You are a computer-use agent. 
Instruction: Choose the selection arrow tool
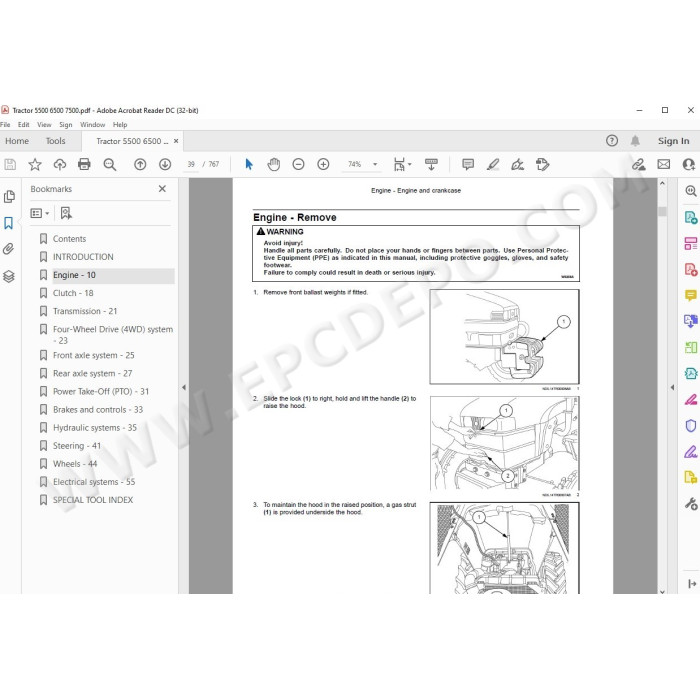pyautogui.click(x=249, y=165)
